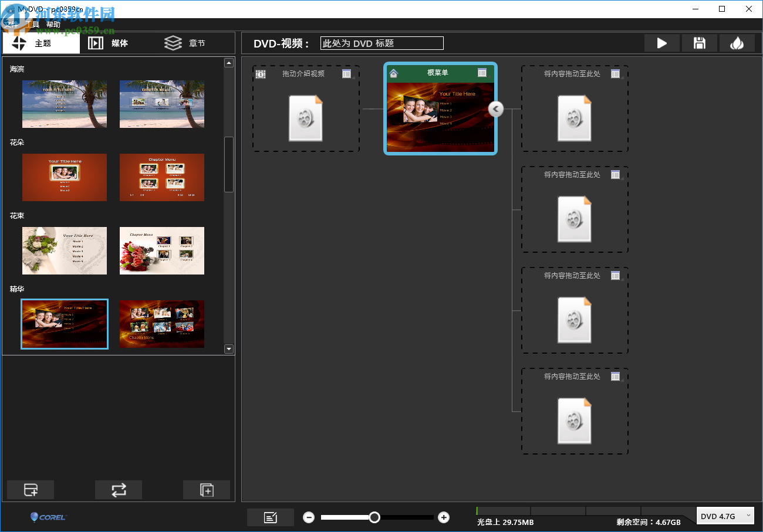This screenshot has width=763, height=532.
Task: Open the edit icon next to the zoom slider
Action: point(270,517)
